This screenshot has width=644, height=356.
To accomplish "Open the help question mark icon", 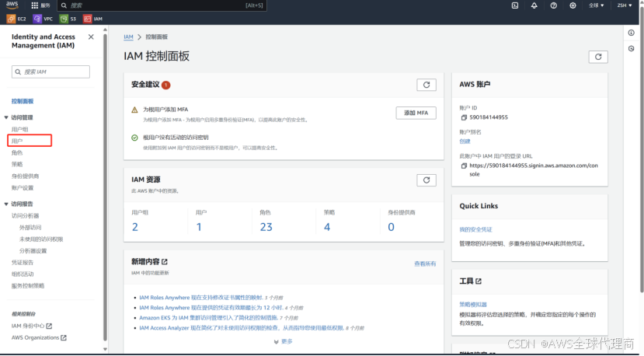I will [554, 5].
